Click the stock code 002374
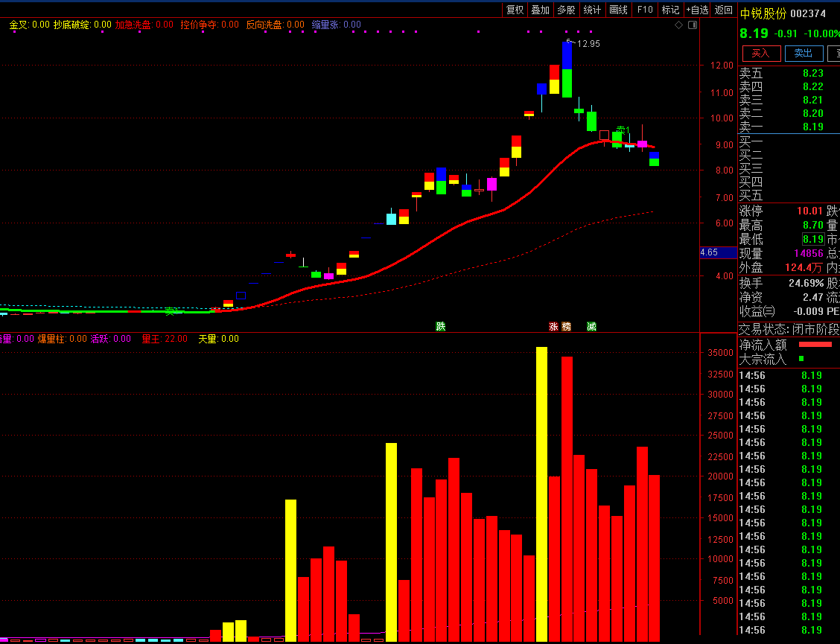The width and height of the screenshot is (840, 644). pos(809,13)
